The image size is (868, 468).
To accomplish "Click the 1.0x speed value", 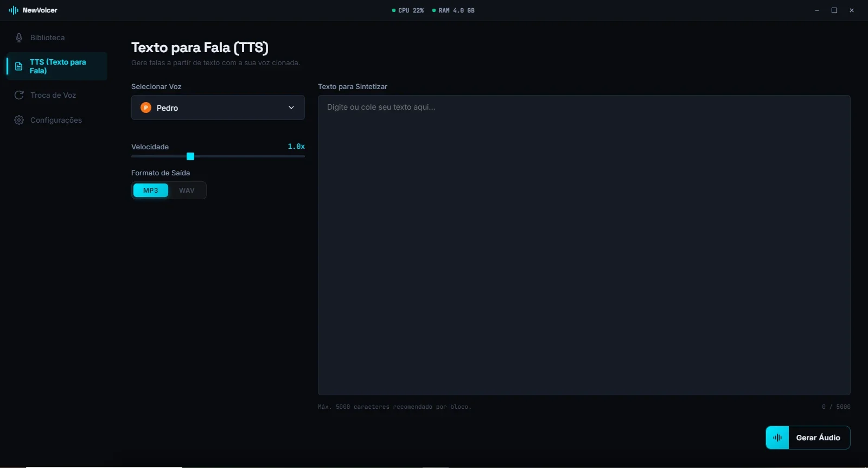I will [296, 147].
